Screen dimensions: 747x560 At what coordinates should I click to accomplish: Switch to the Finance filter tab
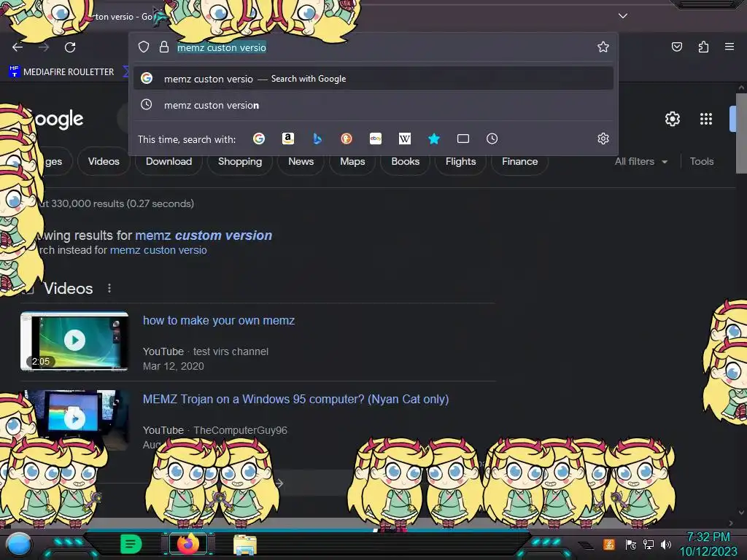(x=519, y=161)
